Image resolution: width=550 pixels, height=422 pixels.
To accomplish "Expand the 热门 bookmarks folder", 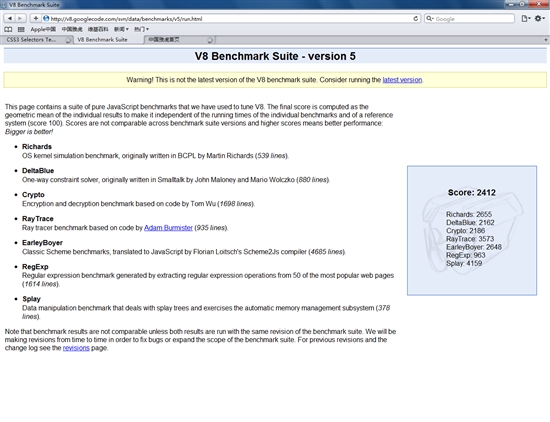I will pos(142,29).
